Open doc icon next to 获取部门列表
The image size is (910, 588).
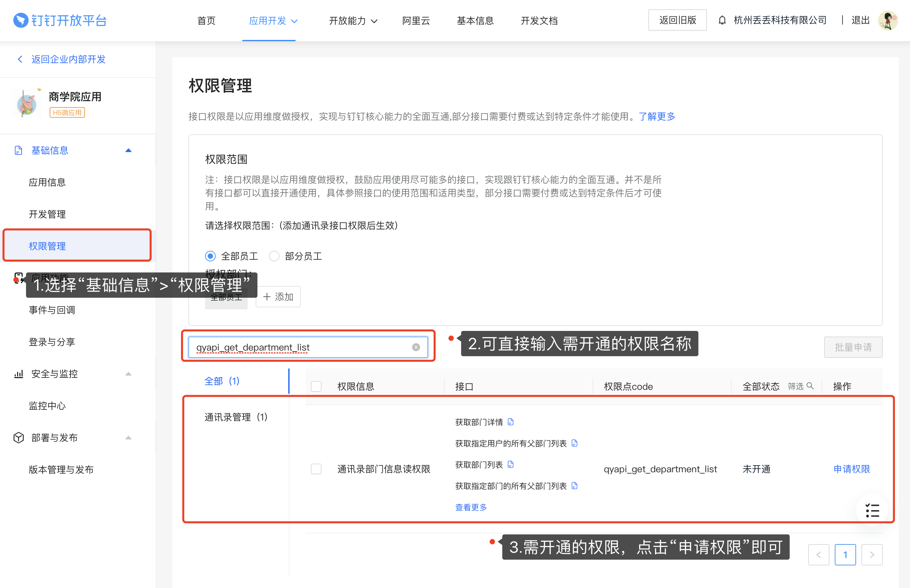510,464
